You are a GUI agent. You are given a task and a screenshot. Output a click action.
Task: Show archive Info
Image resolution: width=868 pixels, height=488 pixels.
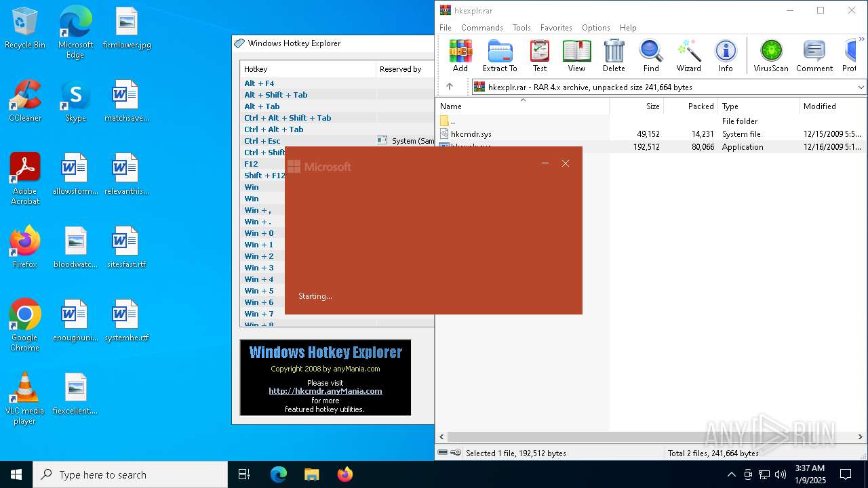(x=726, y=56)
